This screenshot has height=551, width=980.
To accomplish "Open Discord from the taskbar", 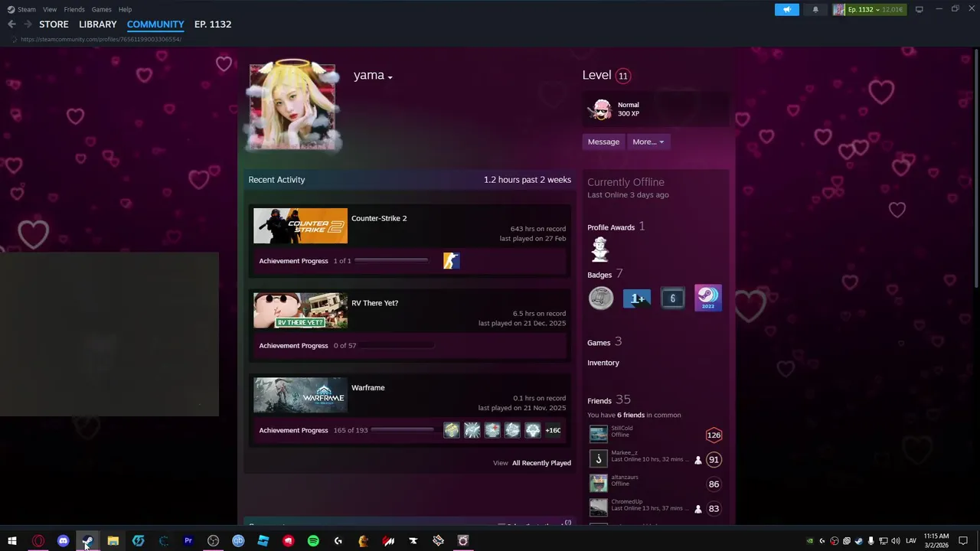I will (x=63, y=541).
